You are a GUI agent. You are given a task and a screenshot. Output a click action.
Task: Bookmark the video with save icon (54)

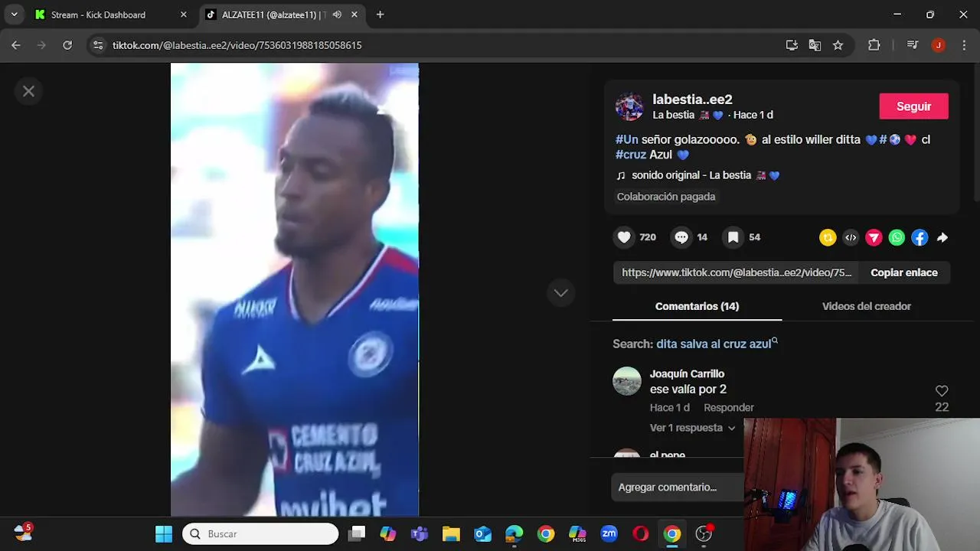point(733,237)
